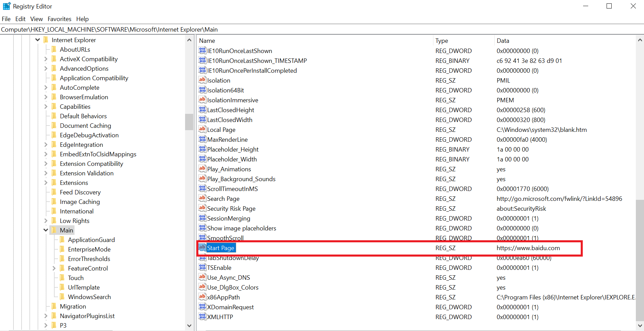Open the Help menu
This screenshot has width=644, height=331.
tap(82, 19)
